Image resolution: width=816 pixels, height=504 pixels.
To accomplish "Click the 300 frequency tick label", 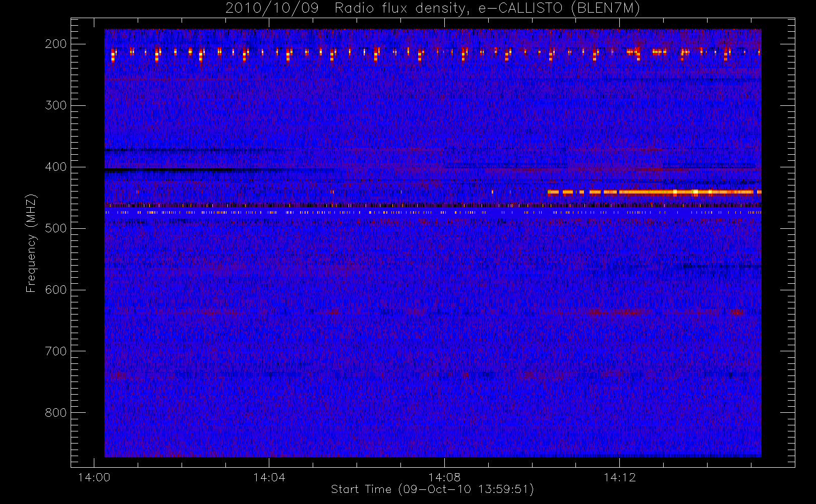I will pyautogui.click(x=56, y=105).
